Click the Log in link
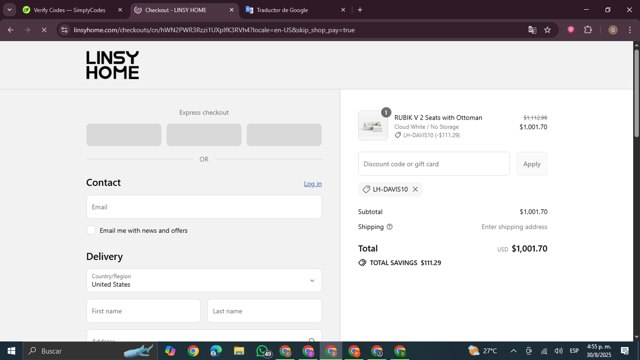The height and width of the screenshot is (360, 640). [313, 184]
